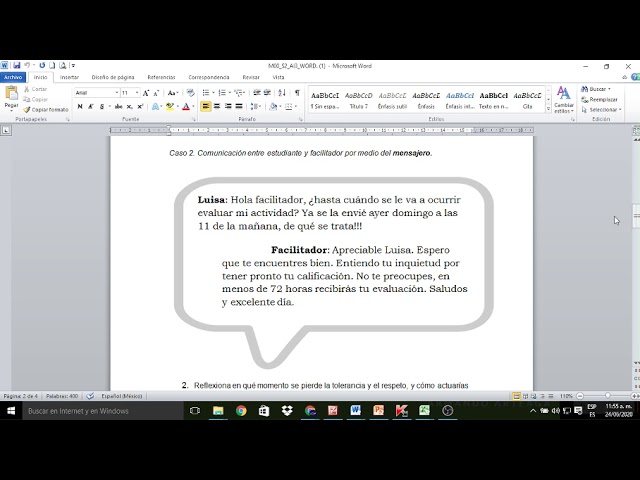Open the font size 11 dropdown
This screenshot has height=480, width=640.
click(137, 93)
